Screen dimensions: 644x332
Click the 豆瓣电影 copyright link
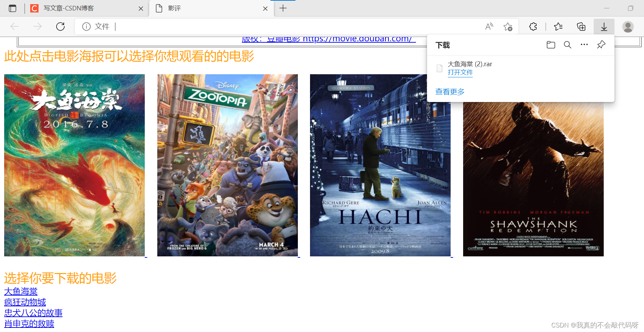tap(328, 39)
